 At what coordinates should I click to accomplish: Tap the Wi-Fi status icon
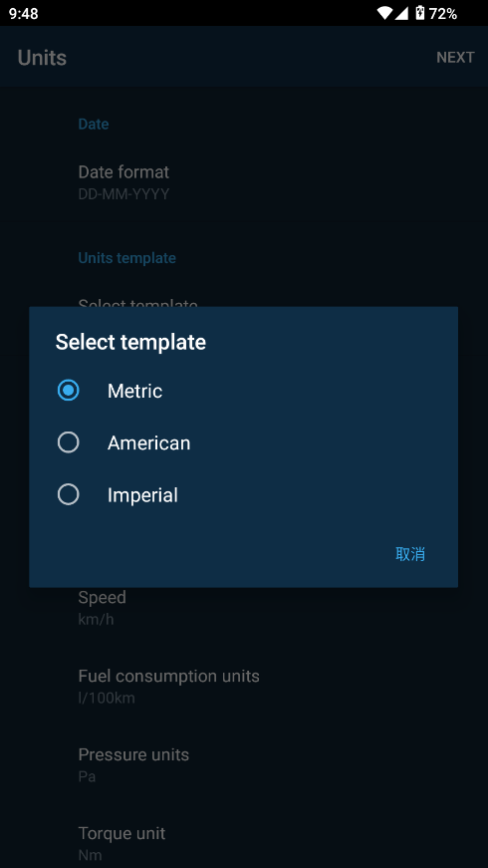[384, 13]
